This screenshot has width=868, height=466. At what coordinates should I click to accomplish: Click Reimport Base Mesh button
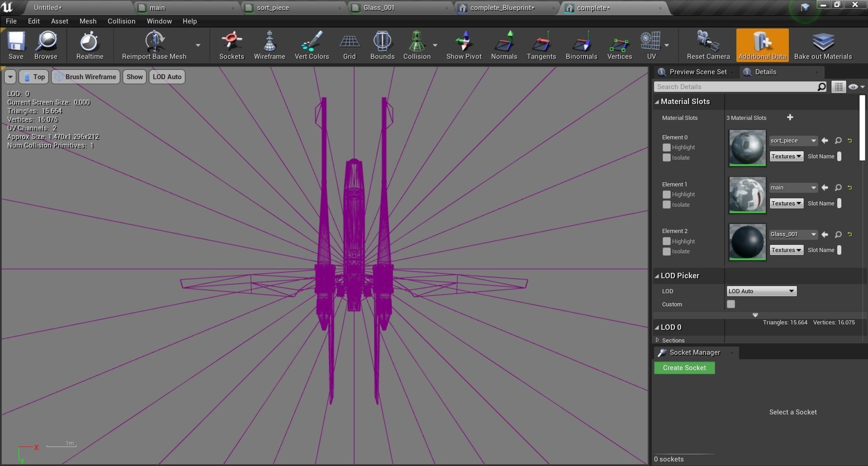[x=154, y=45]
